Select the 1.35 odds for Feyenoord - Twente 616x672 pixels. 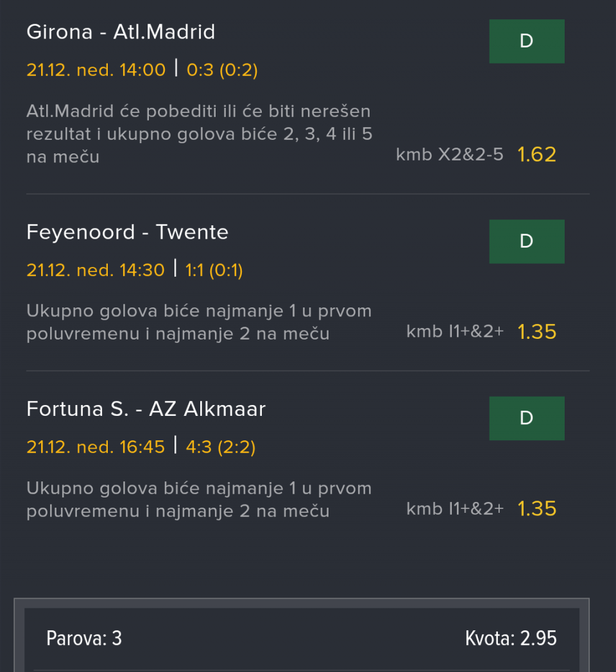(x=536, y=332)
